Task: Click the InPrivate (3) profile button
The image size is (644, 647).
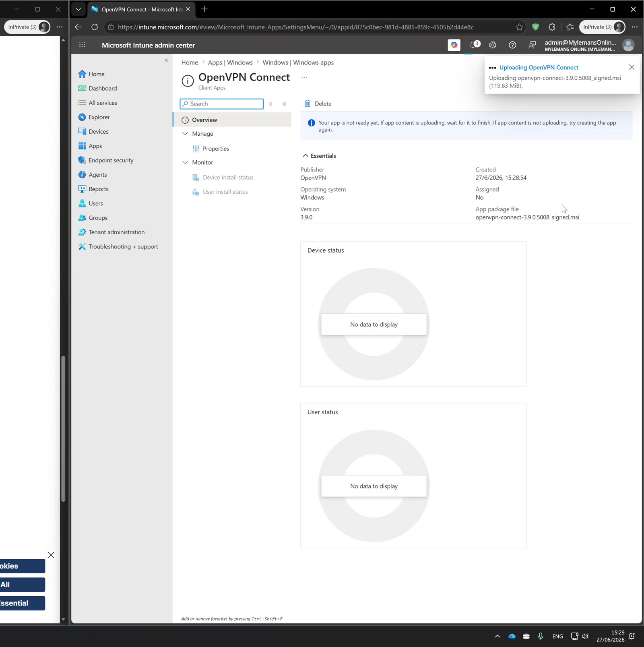Action: pyautogui.click(x=602, y=27)
